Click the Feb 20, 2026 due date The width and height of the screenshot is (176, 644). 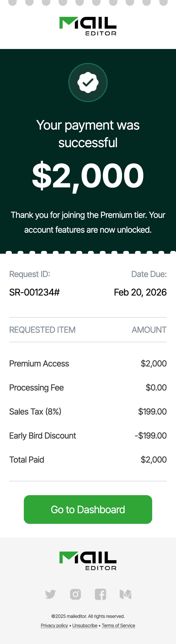tap(140, 292)
